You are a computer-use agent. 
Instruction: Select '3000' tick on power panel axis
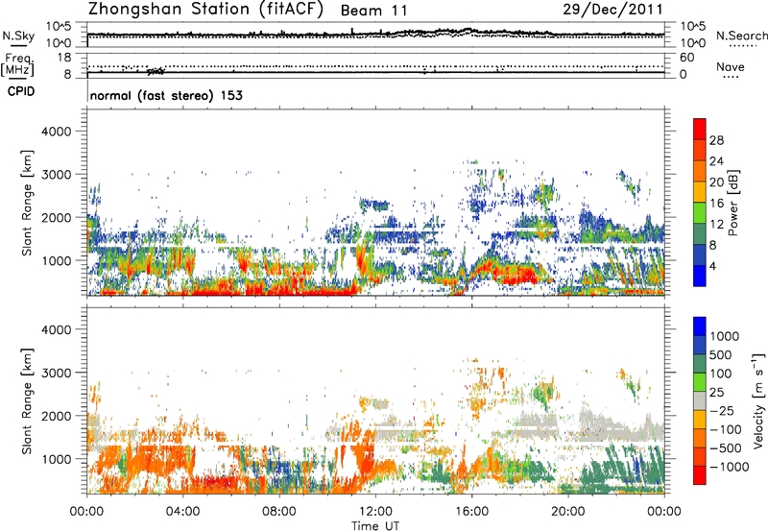(x=56, y=175)
